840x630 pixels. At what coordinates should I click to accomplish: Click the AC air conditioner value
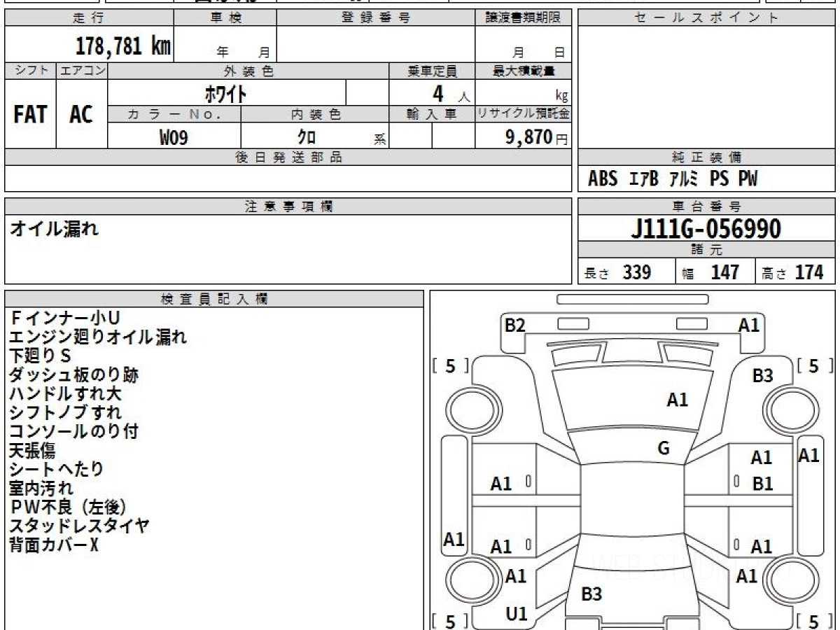click(81, 115)
